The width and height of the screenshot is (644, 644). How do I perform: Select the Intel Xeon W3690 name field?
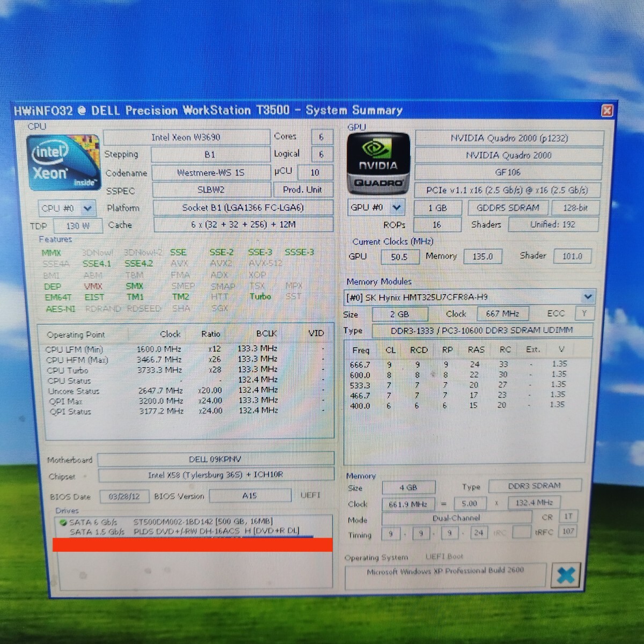coord(186,137)
